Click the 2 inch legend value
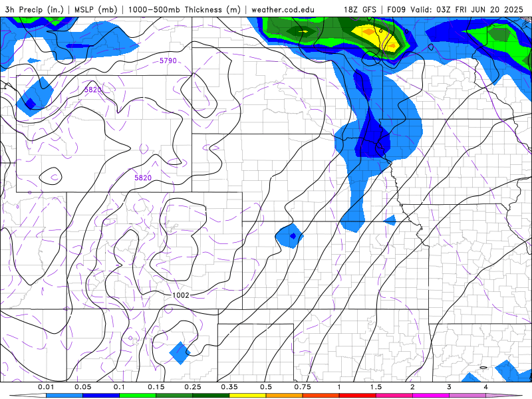This screenshot has width=532, height=399. tap(412, 387)
